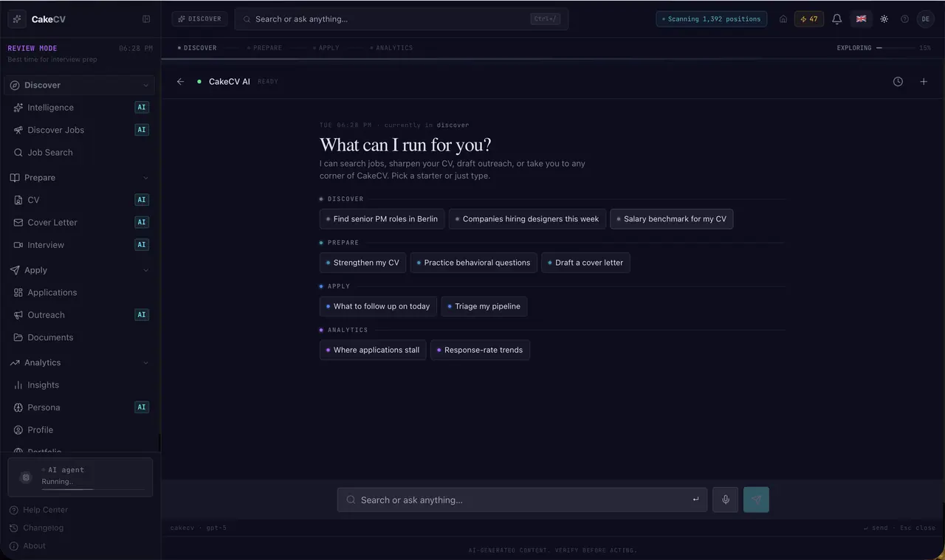This screenshot has width=945, height=560.
Task: Click the Ctrl+/ shortcut hint
Action: [x=545, y=19]
